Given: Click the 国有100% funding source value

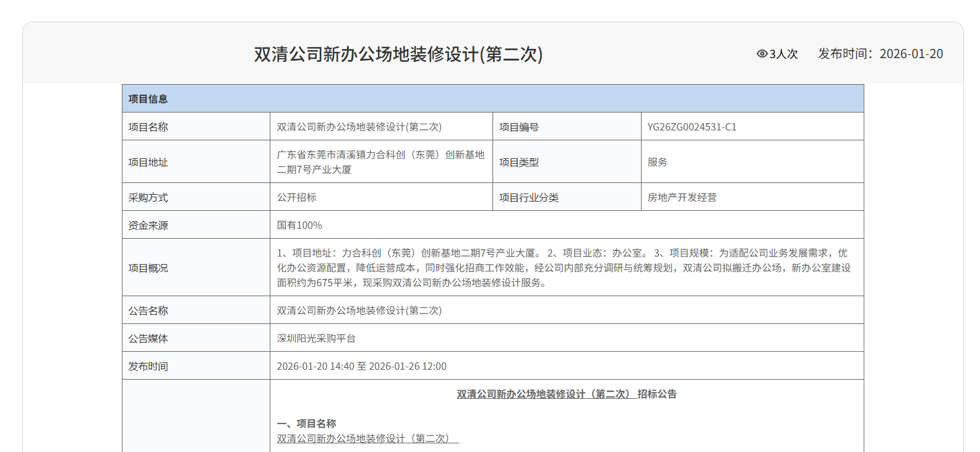Looking at the screenshot, I should (299, 225).
